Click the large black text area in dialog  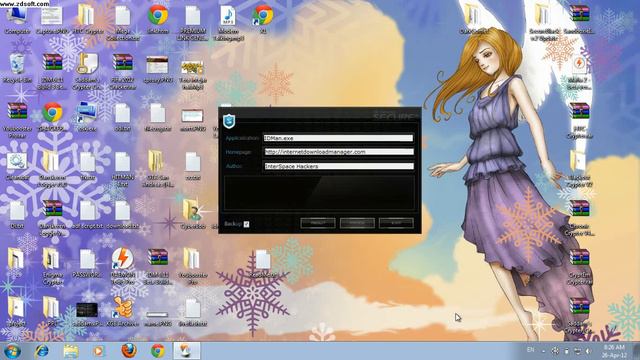(x=320, y=193)
